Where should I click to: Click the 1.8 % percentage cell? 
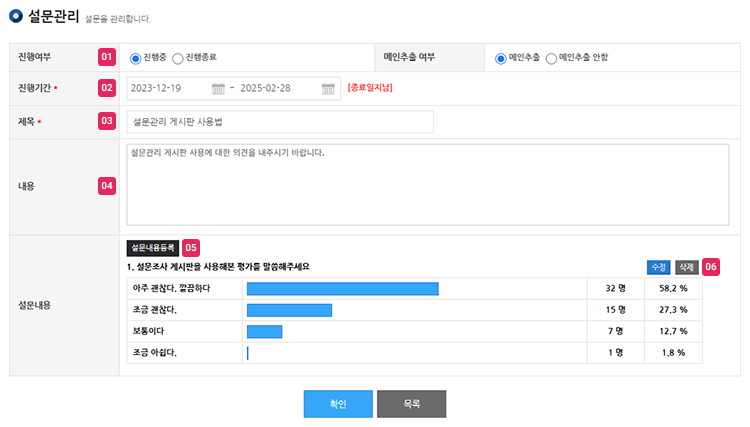673,352
